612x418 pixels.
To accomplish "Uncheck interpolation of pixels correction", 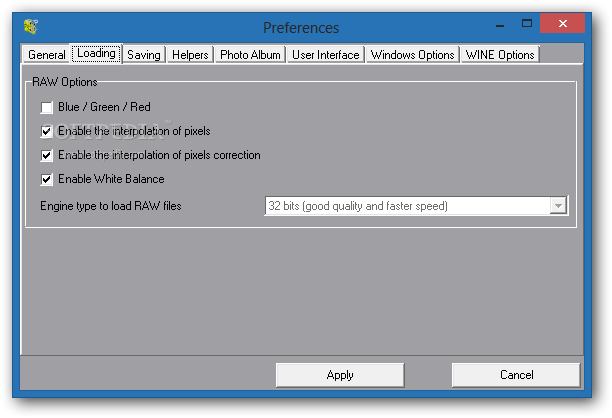I will (46, 155).
